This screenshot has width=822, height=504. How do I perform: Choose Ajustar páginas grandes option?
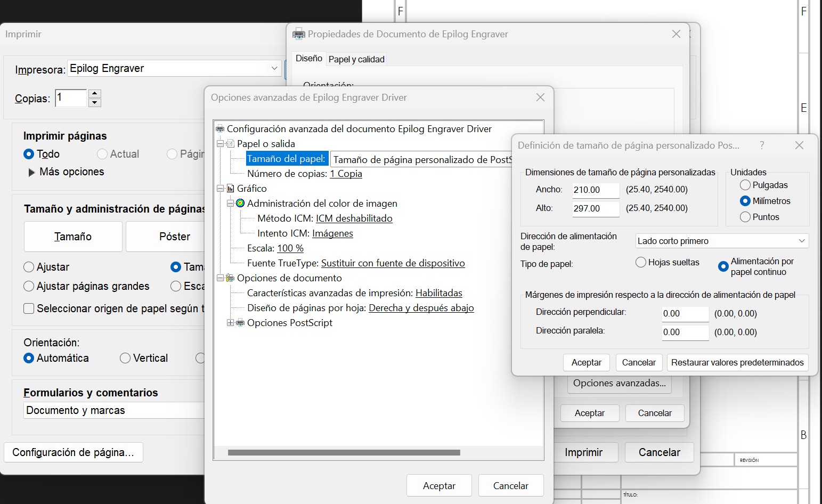[29, 286]
